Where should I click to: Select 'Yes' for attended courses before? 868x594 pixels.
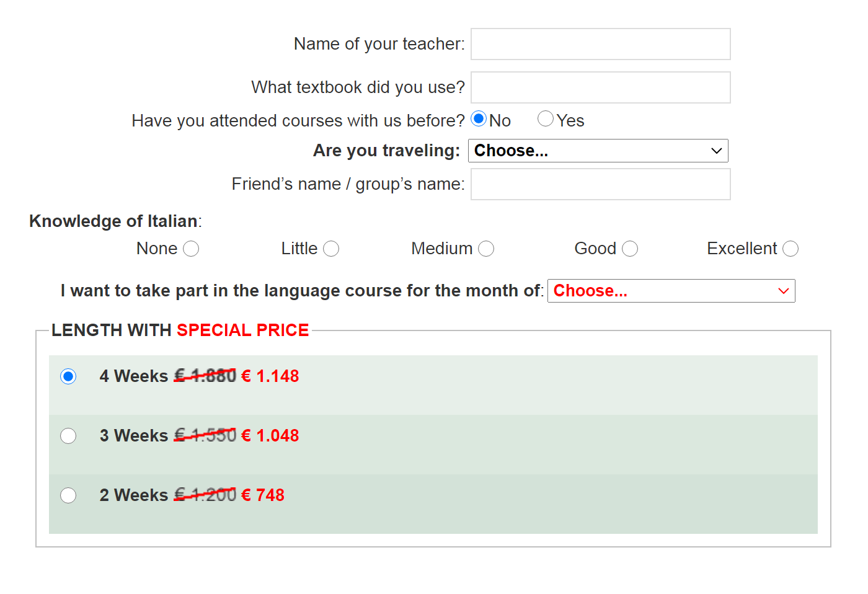546,118
